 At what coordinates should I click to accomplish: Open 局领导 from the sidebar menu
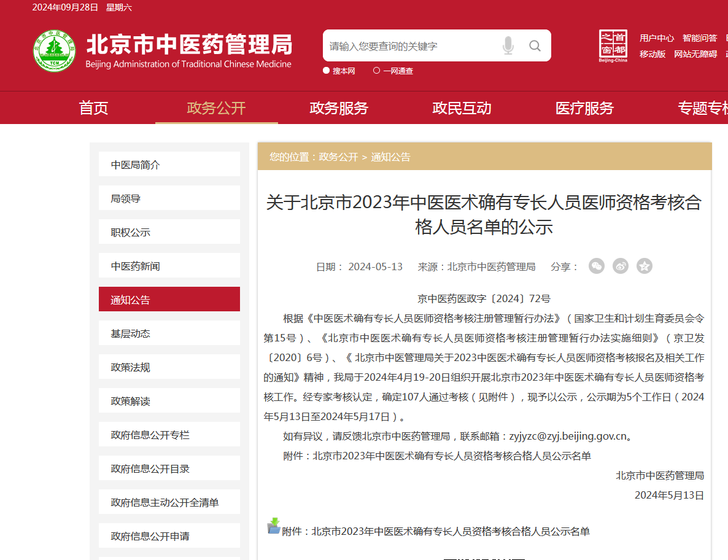169,199
